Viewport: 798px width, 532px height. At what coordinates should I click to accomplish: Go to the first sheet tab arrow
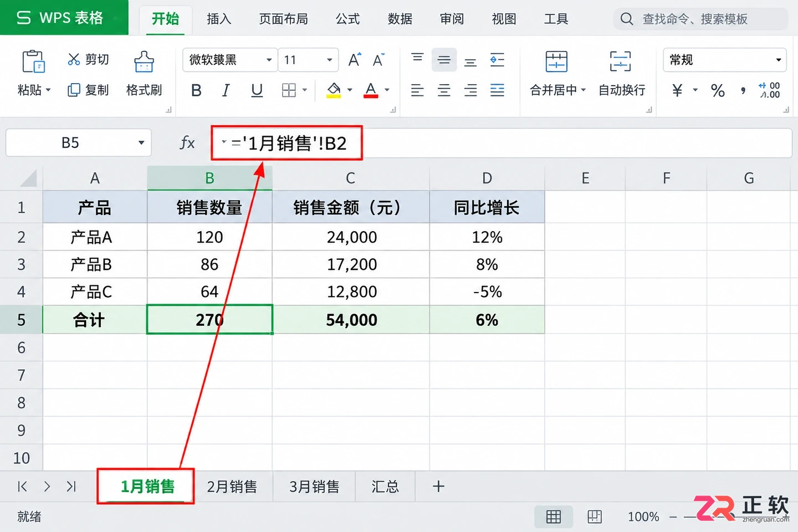pyautogui.click(x=22, y=487)
